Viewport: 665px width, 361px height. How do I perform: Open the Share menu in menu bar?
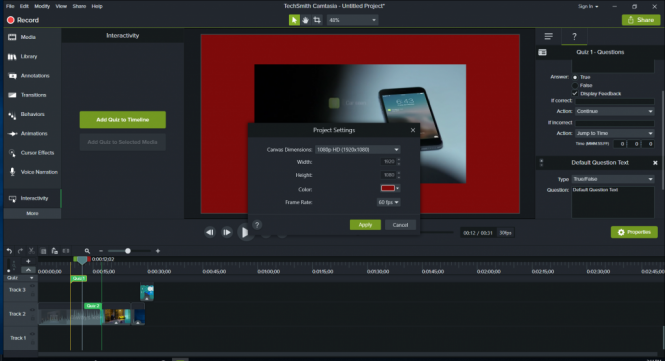pyautogui.click(x=79, y=6)
